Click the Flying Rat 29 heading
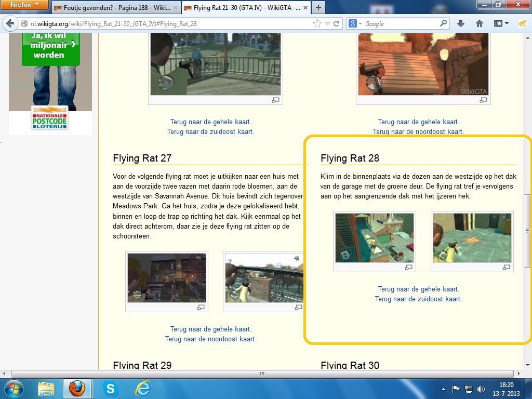 pos(142,365)
